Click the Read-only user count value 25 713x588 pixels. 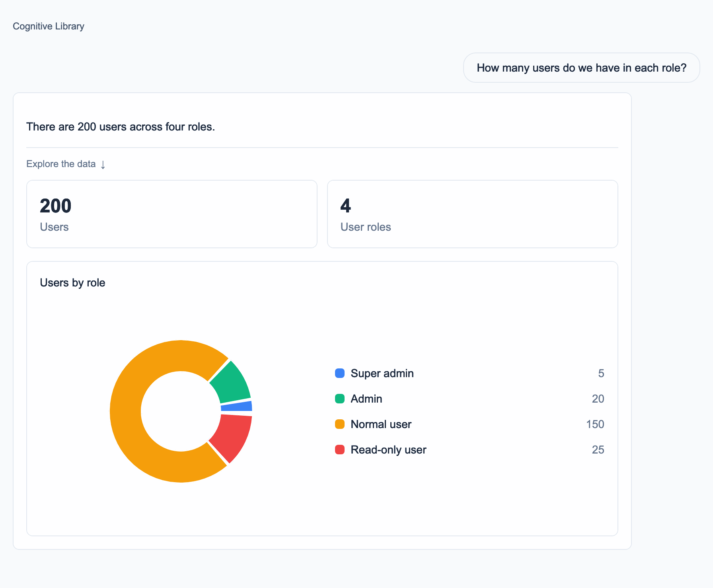pos(598,450)
